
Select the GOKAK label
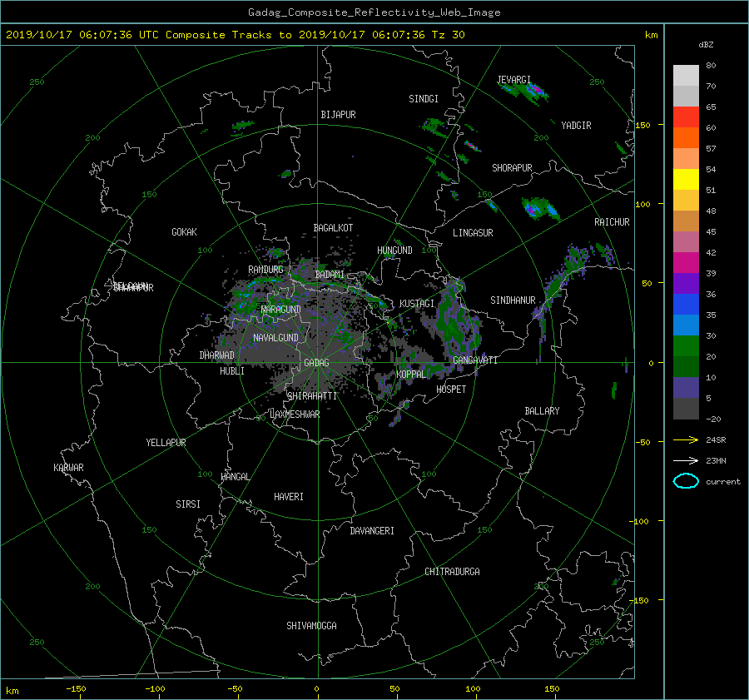[184, 232]
